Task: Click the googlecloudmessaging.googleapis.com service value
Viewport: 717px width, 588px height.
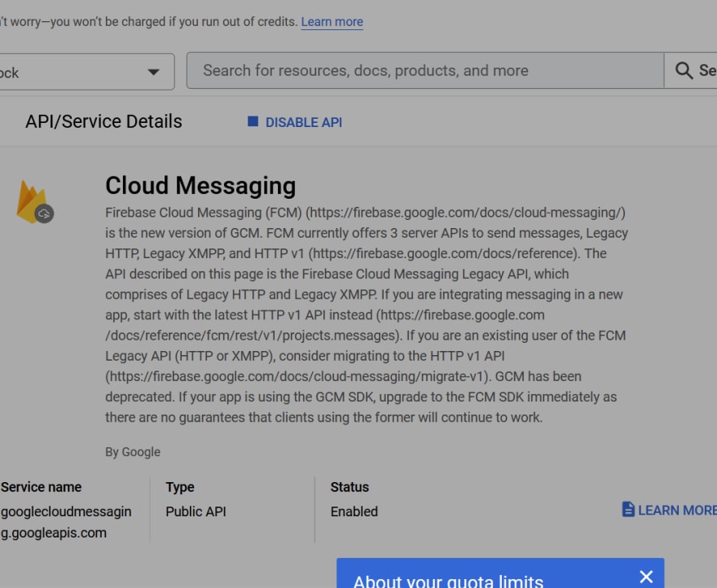Action: (66, 522)
